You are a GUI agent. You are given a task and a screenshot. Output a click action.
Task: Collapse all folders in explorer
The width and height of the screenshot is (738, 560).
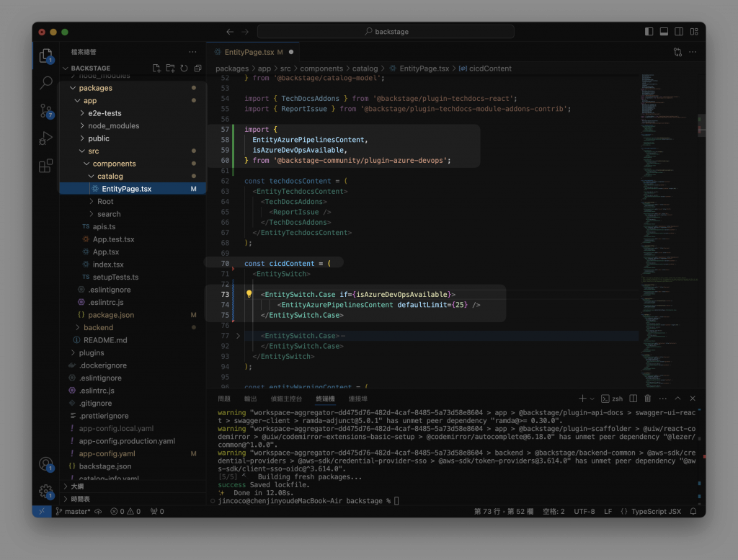tap(197, 68)
